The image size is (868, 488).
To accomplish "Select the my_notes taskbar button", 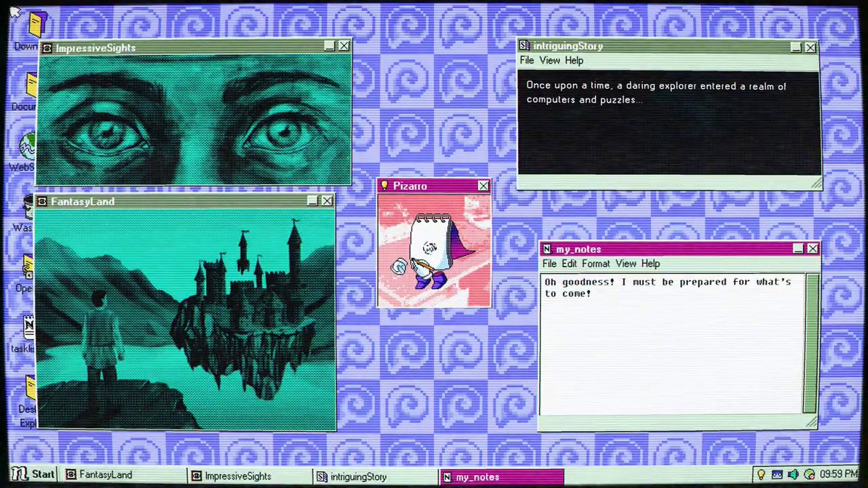I will (501, 476).
